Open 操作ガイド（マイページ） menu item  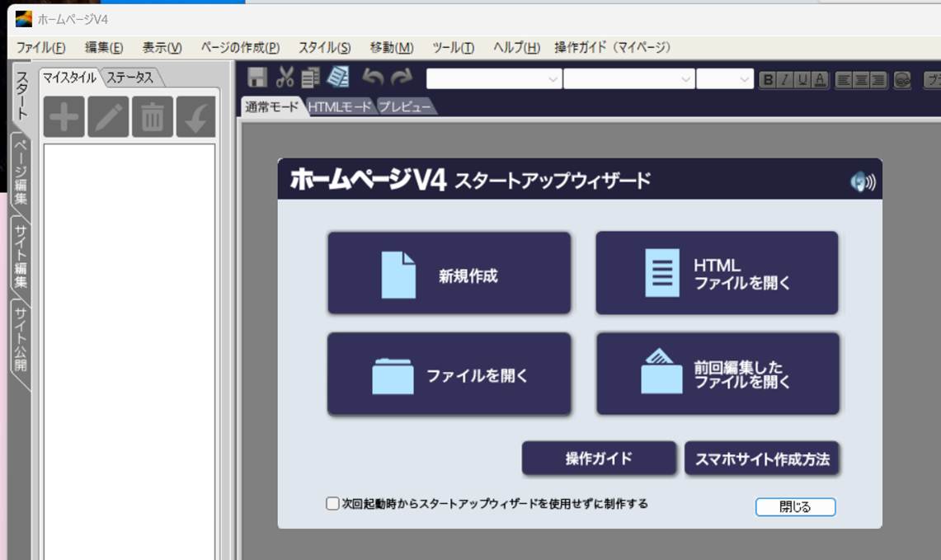pos(612,47)
